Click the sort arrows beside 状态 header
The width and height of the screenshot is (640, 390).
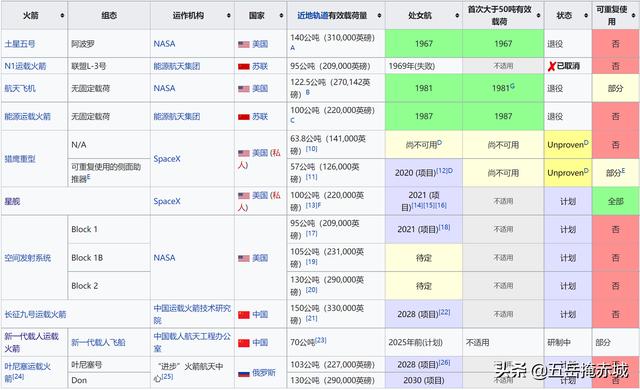(x=586, y=16)
